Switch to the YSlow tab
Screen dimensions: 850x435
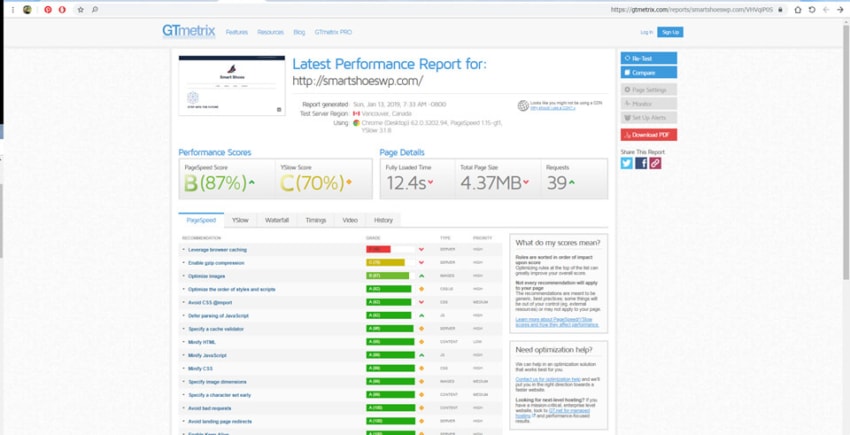(x=240, y=220)
